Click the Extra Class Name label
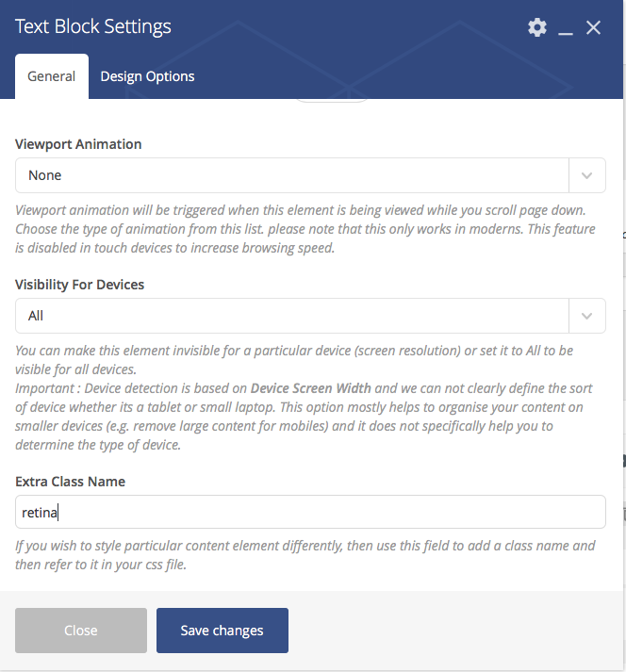Image resolution: width=626 pixels, height=672 pixels. 71,482
